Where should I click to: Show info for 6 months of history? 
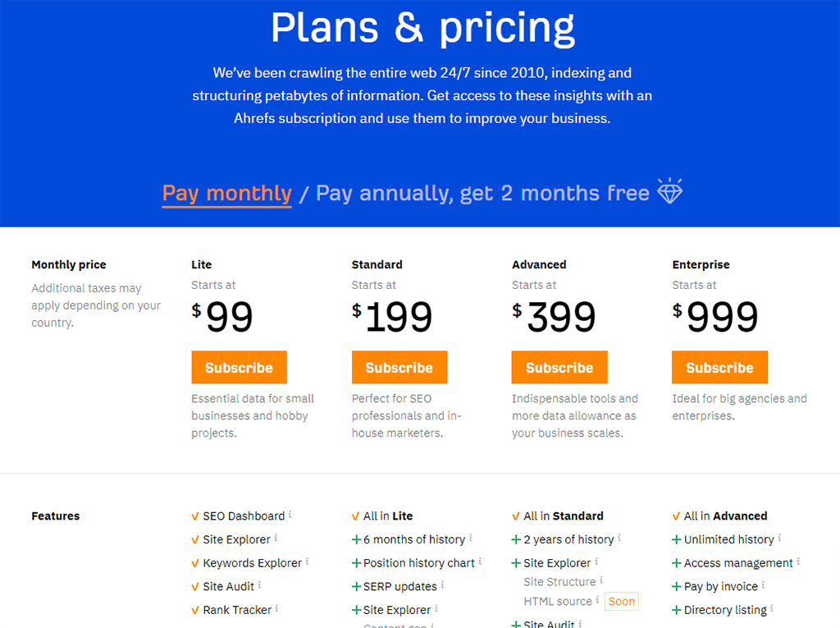point(471,538)
